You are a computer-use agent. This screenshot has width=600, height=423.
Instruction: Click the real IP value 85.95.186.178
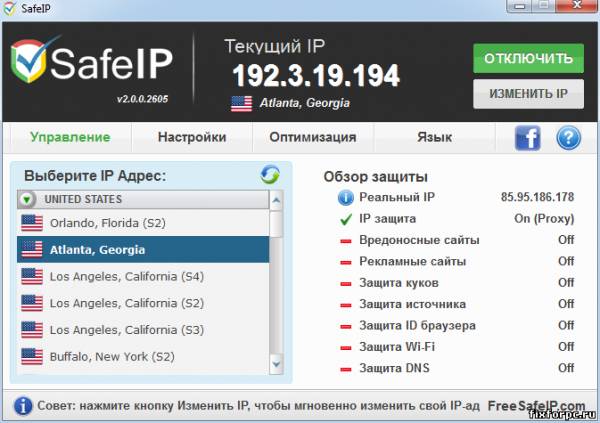(x=537, y=197)
